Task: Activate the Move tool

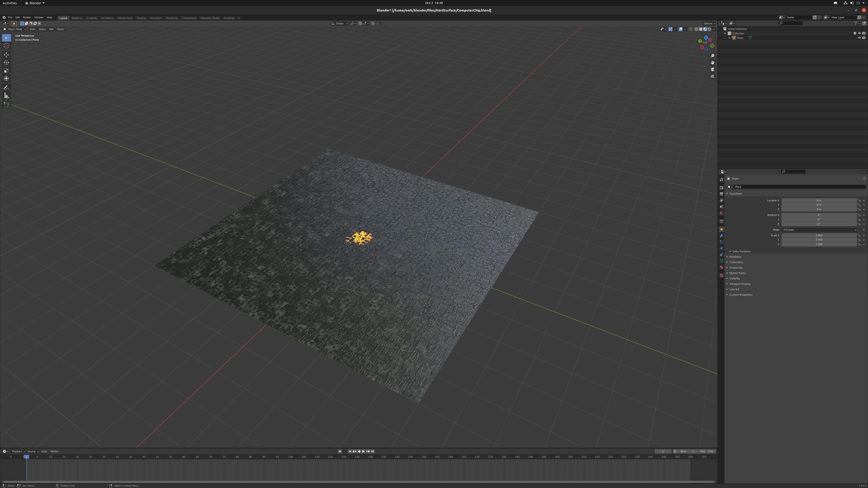Action: coord(6,54)
